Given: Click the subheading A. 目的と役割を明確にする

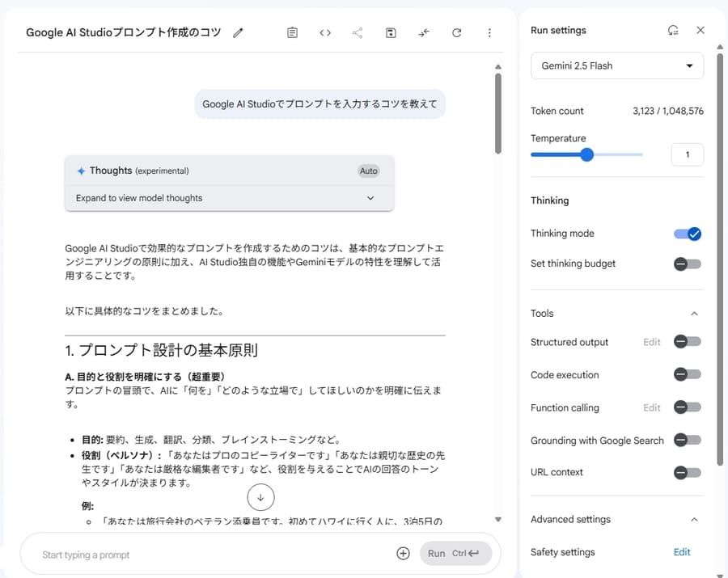Looking at the screenshot, I should [145, 377].
